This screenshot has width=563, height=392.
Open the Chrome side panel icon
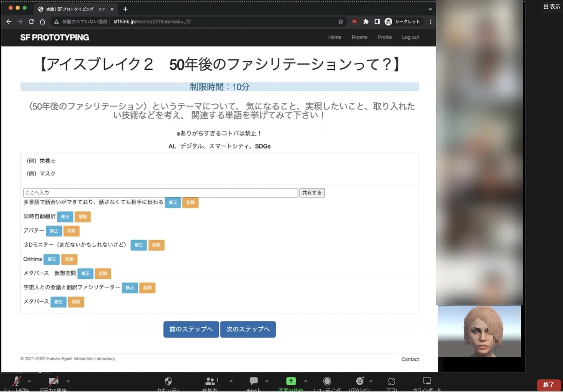pyautogui.click(x=377, y=22)
